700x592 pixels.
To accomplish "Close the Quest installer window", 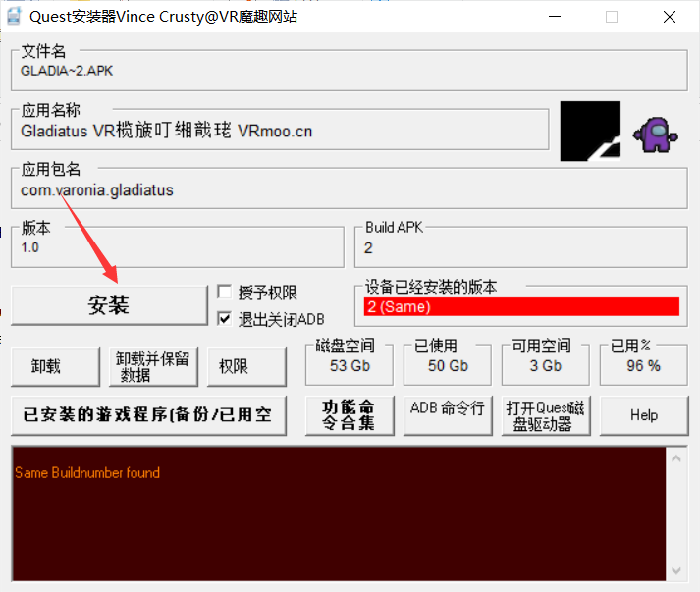I will click(670, 17).
